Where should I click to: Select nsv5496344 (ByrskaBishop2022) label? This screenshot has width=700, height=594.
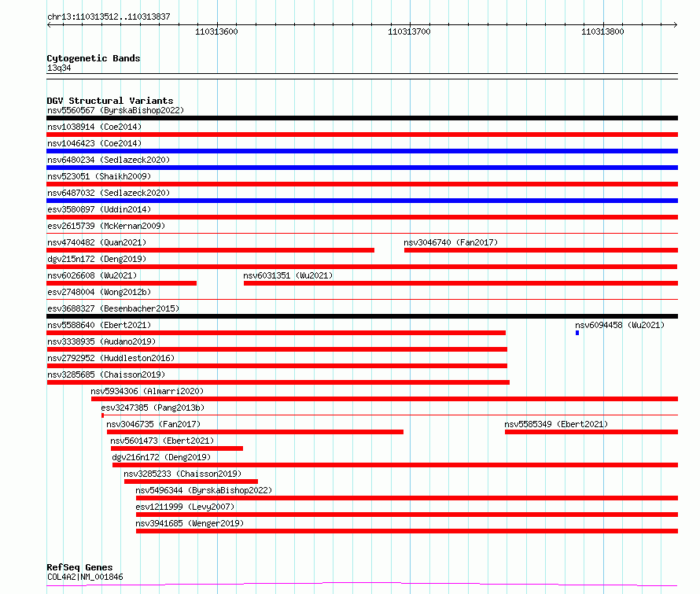[204, 490]
